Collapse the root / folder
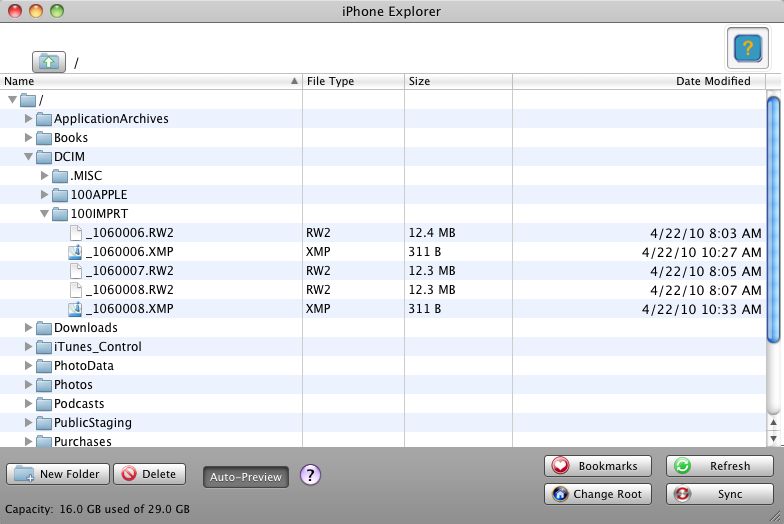784x524 pixels. (x=12, y=100)
